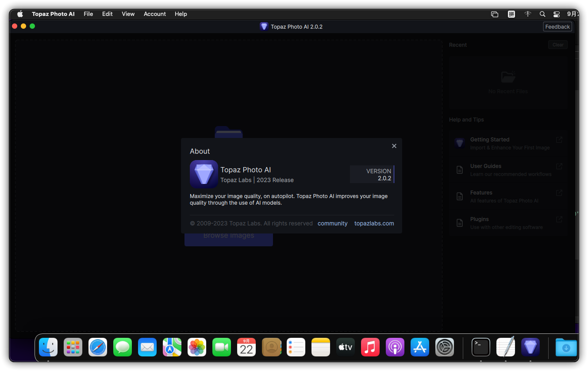Click the Clear button beside Recent
The image size is (588, 371).
[x=558, y=45]
